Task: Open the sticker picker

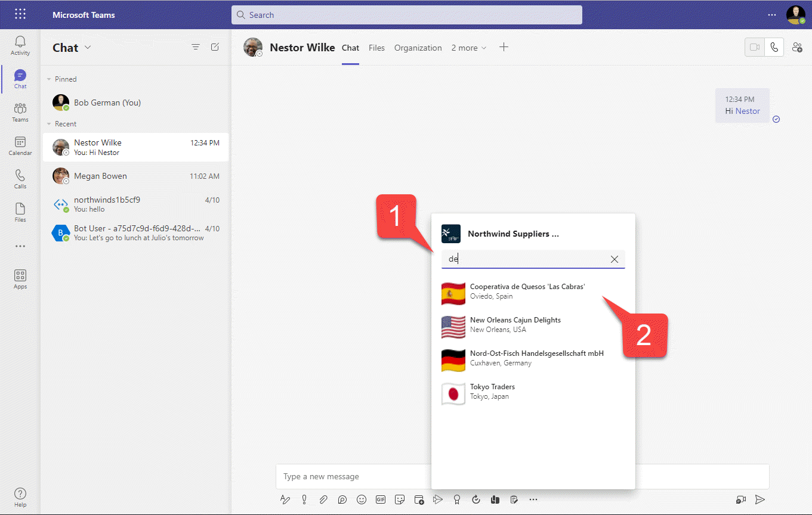Action: [400, 500]
